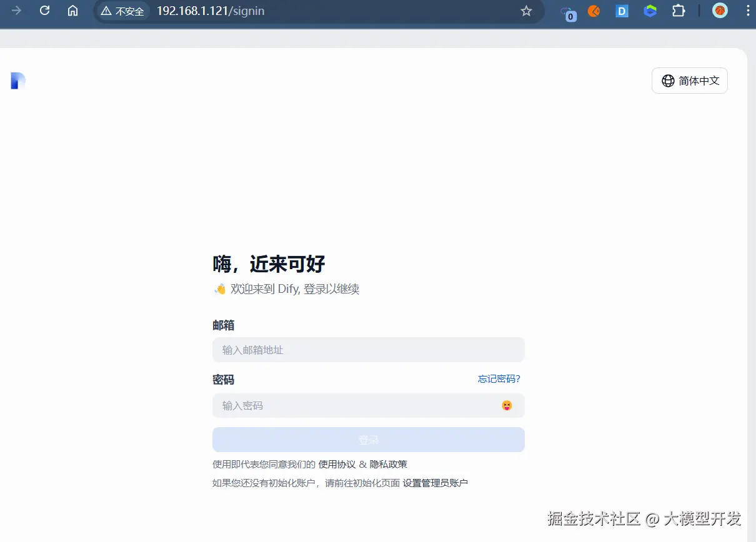Open the extension icon with the 0 badge
The image size is (756, 542).
567,12
